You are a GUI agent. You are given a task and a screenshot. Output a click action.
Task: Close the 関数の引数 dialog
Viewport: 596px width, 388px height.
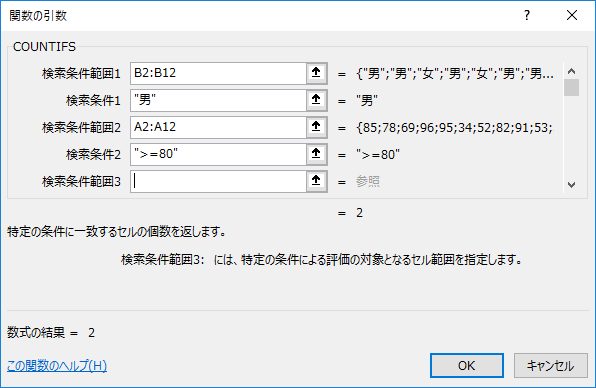pyautogui.click(x=572, y=15)
